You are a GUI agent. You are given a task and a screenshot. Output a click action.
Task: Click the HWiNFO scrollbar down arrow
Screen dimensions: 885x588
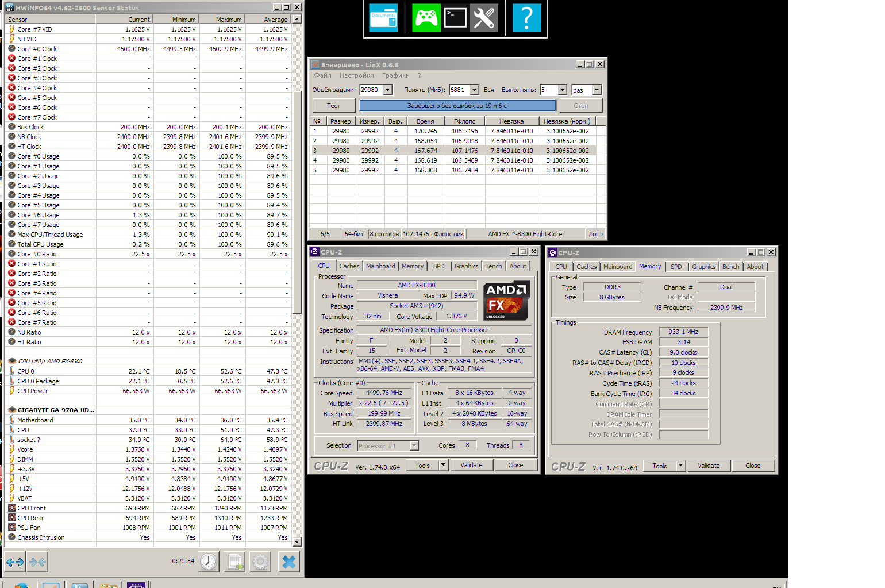[x=297, y=541]
